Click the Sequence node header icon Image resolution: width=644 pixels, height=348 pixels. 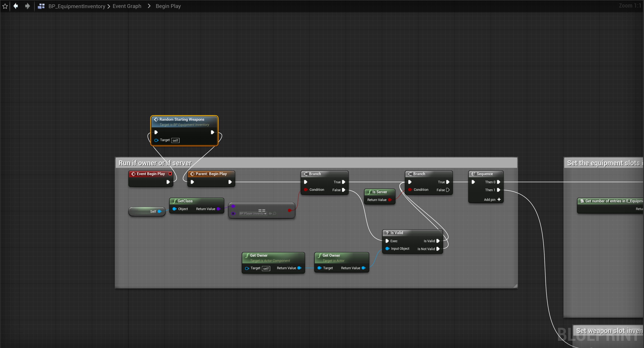click(473, 174)
